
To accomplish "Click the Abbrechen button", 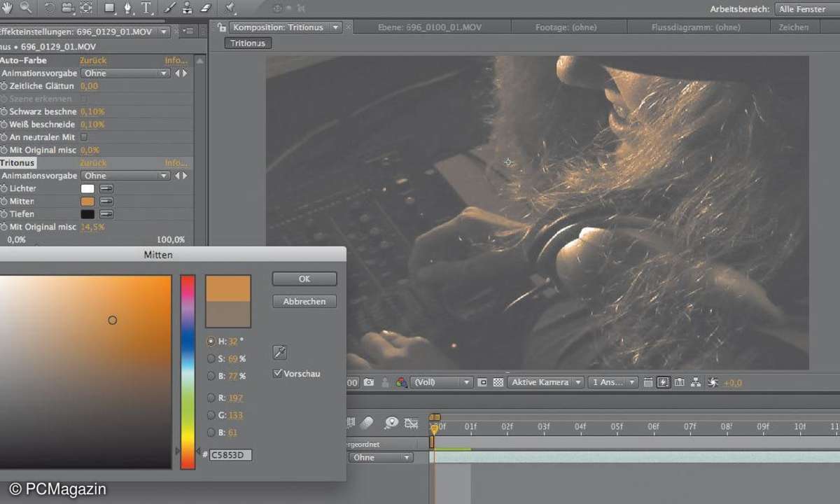I will [x=304, y=302].
